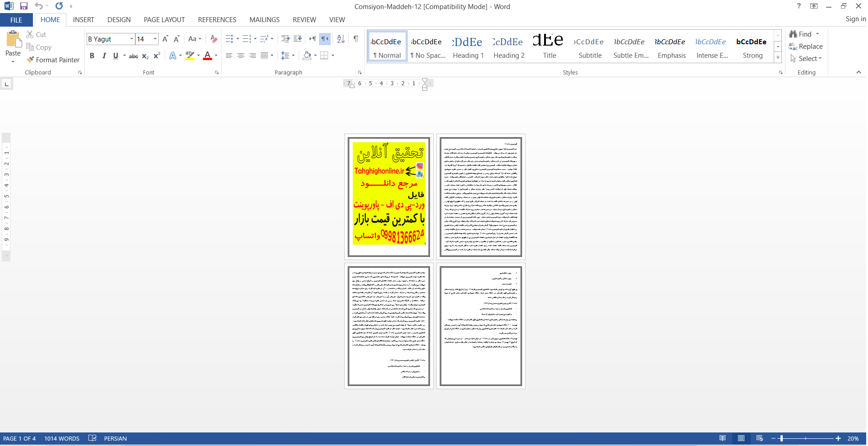Apply the Heading 1 style
Screen dimensions: 868x446
468,46
